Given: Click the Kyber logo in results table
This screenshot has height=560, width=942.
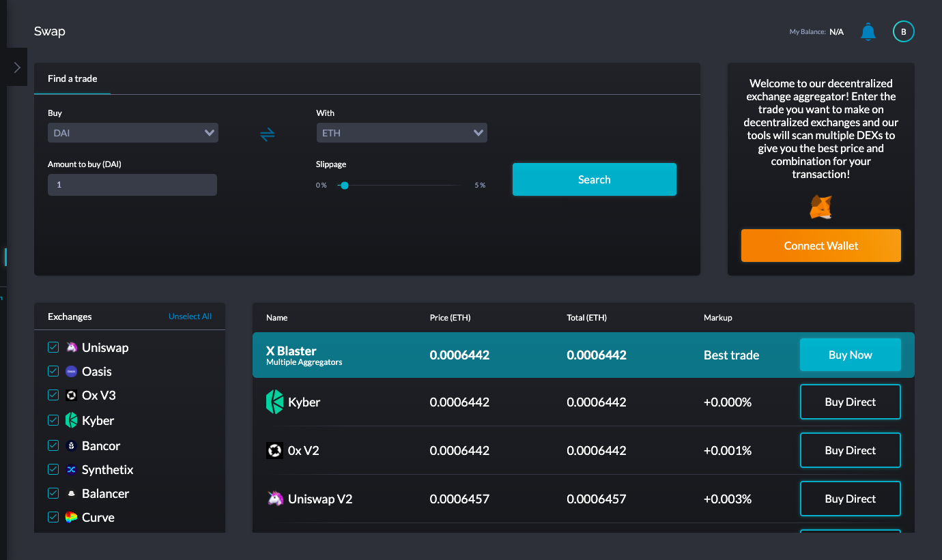Looking at the screenshot, I should [x=274, y=402].
